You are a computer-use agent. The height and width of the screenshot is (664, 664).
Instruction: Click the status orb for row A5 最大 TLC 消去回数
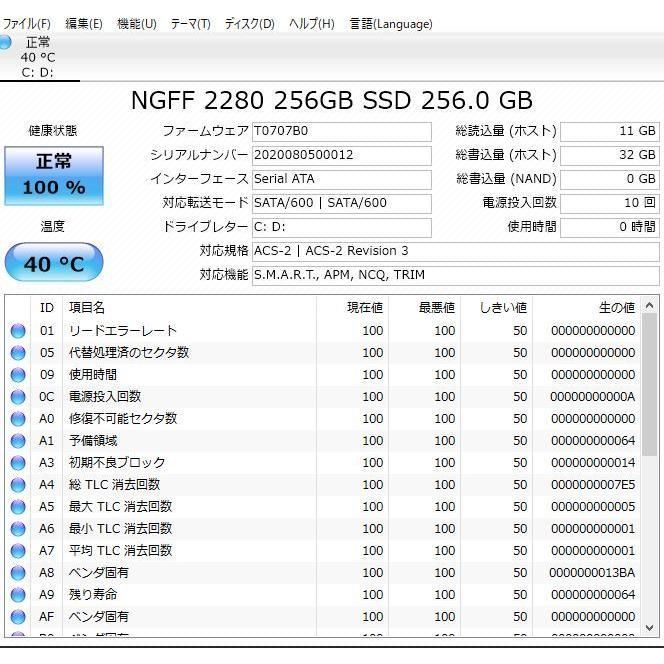[18, 507]
